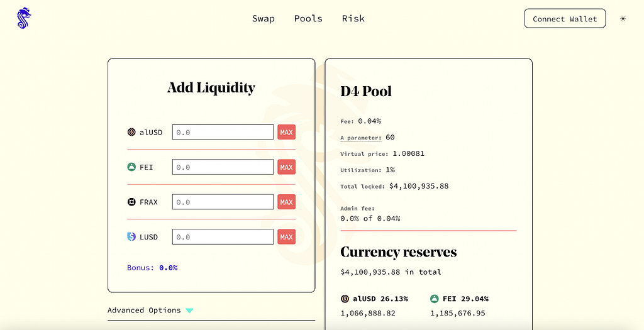Click the teal Advanced Options arrow
The width and height of the screenshot is (644, 330).
pyautogui.click(x=189, y=311)
